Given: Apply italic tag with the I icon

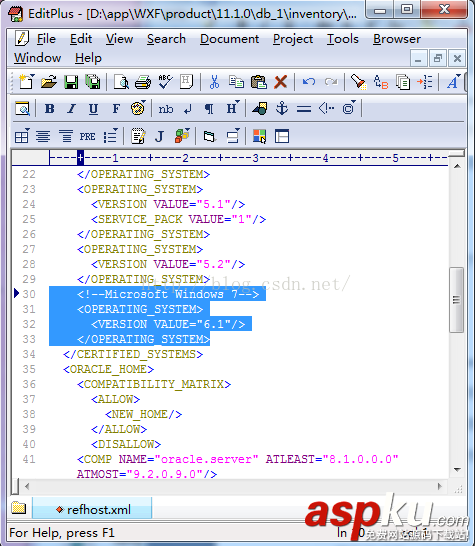Looking at the screenshot, I should [71, 109].
